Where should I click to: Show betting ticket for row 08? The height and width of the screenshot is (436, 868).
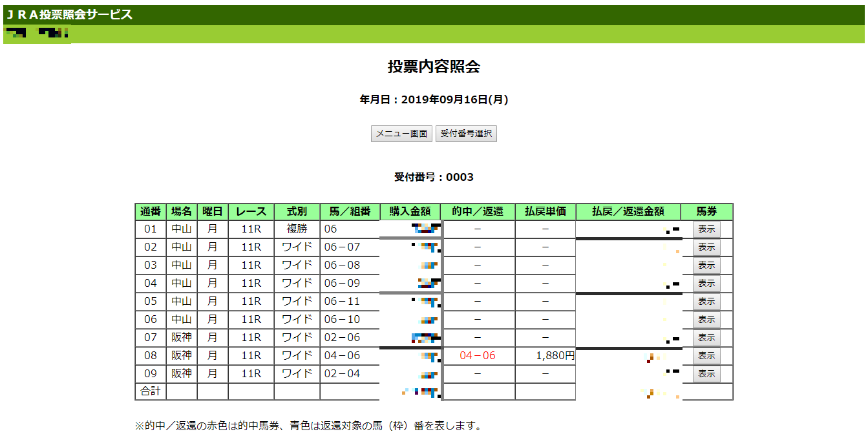pos(706,355)
